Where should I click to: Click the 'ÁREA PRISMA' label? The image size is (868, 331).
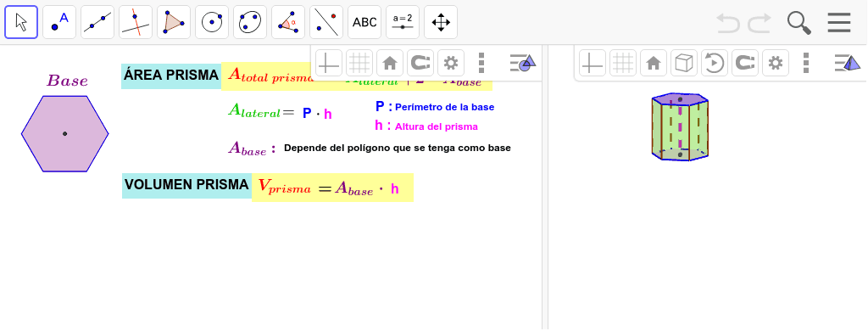(x=171, y=76)
